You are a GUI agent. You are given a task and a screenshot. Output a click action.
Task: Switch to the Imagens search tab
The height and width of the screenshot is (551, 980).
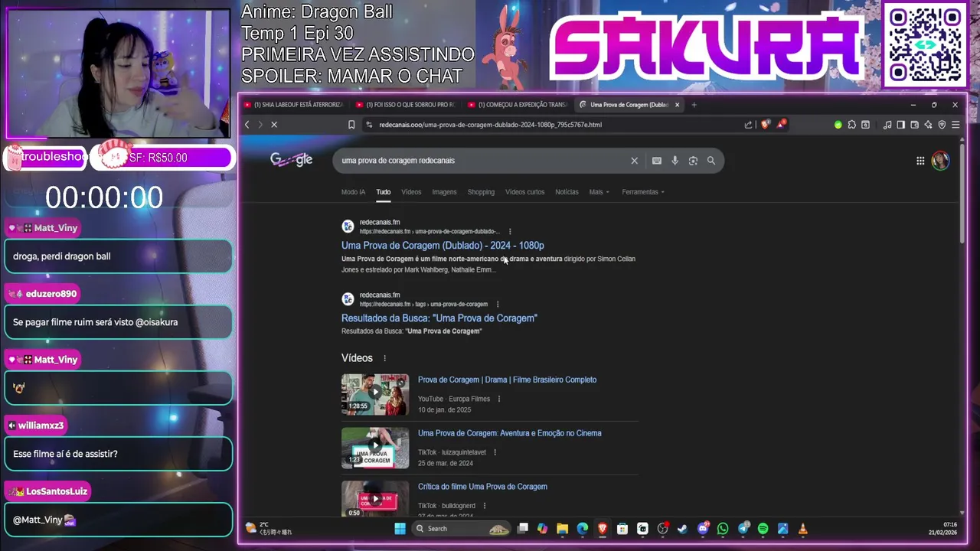pyautogui.click(x=444, y=192)
